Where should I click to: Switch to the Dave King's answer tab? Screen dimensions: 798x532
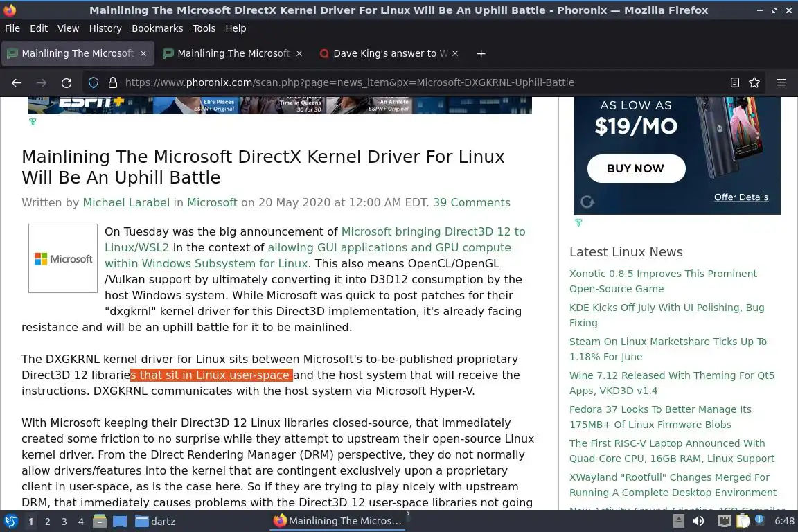pyautogui.click(x=389, y=53)
